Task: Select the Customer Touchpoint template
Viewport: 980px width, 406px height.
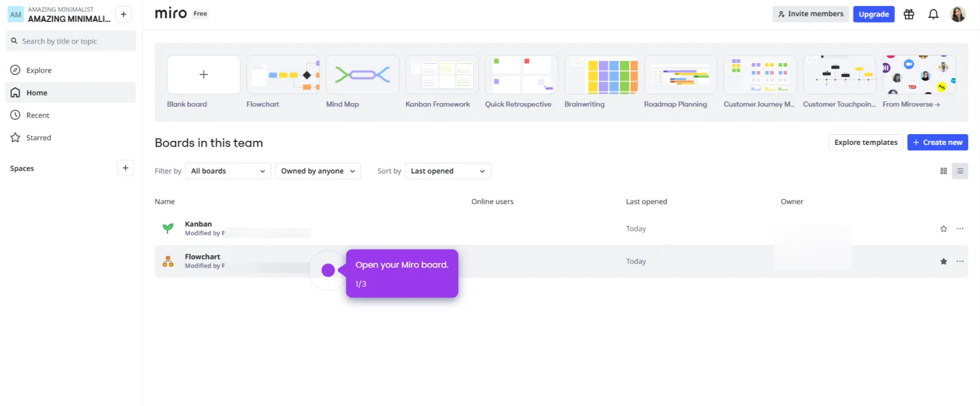Action: coord(839,75)
